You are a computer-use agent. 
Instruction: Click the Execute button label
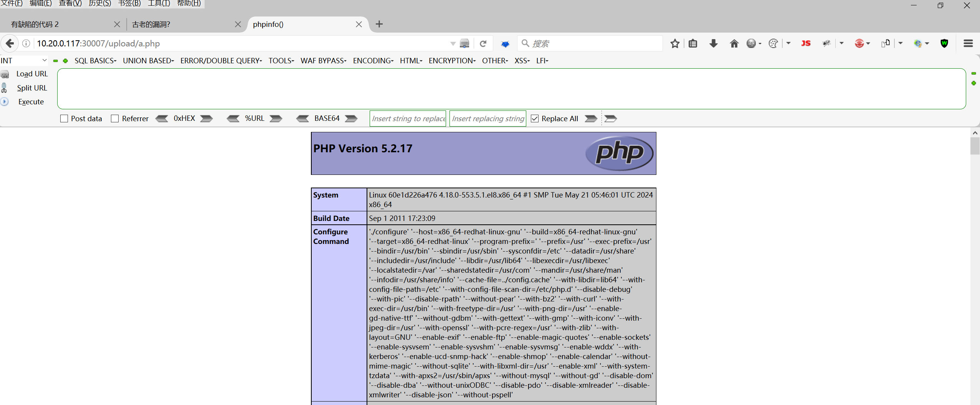point(31,102)
